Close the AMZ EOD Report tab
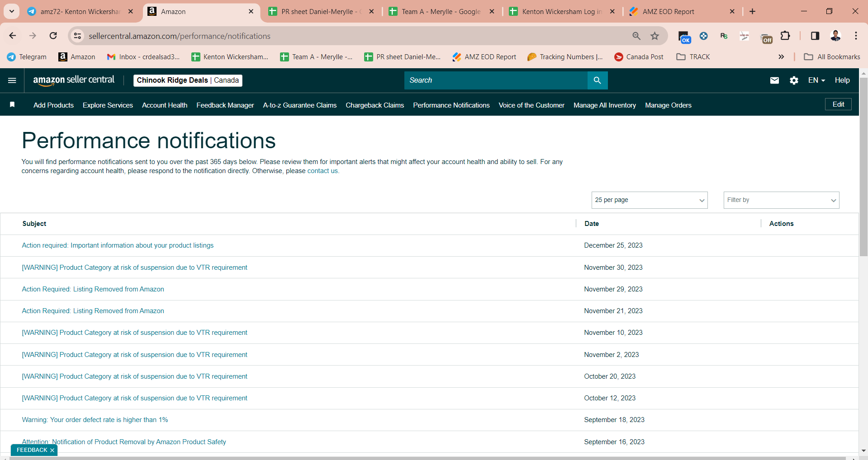 (x=732, y=11)
